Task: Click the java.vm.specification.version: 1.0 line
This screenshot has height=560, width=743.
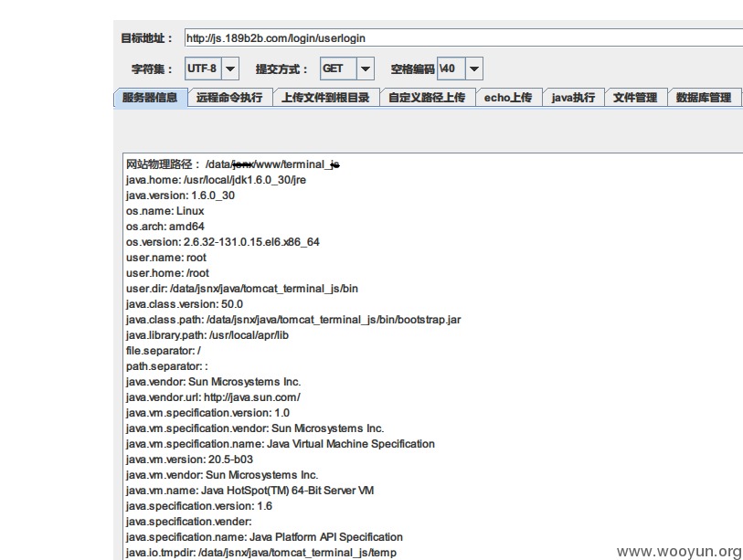Action: (207, 413)
